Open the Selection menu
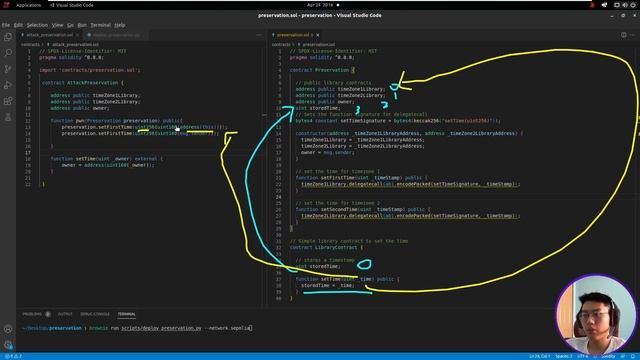 (x=37, y=25)
